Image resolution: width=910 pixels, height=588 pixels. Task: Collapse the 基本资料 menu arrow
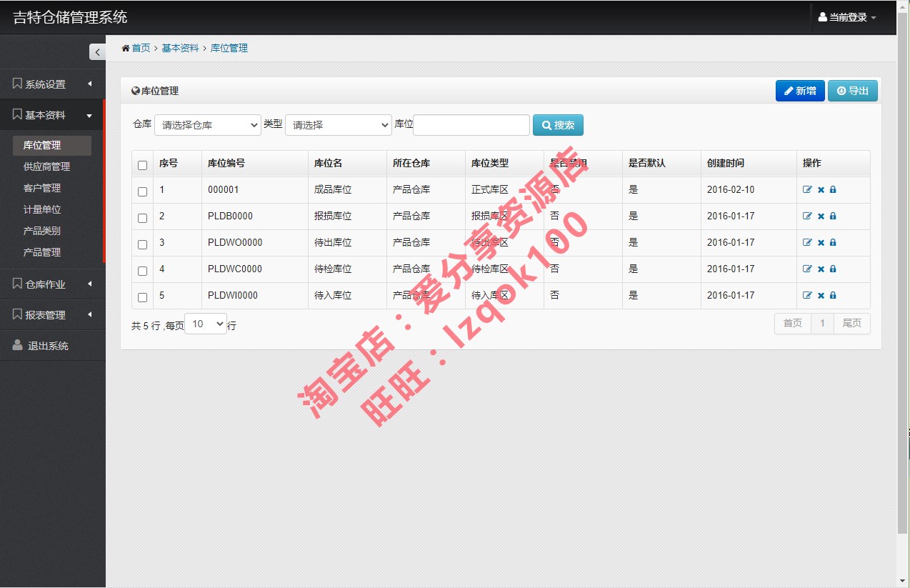pyautogui.click(x=89, y=115)
